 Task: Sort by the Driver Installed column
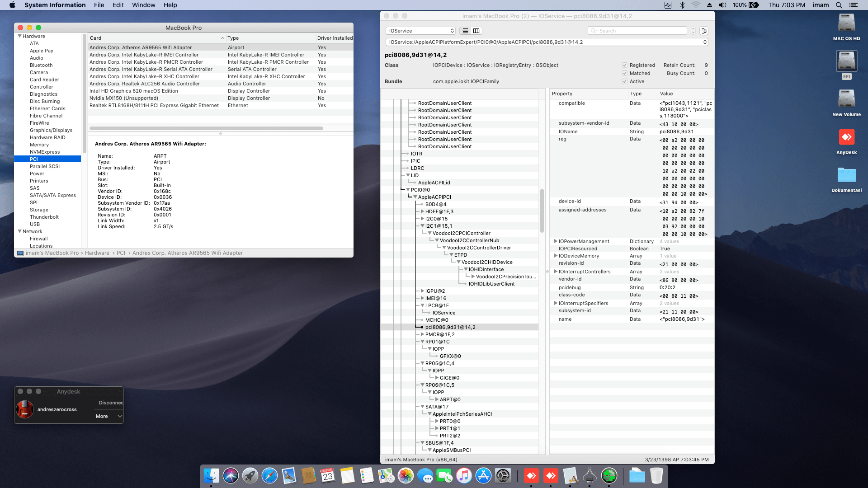pyautogui.click(x=335, y=38)
